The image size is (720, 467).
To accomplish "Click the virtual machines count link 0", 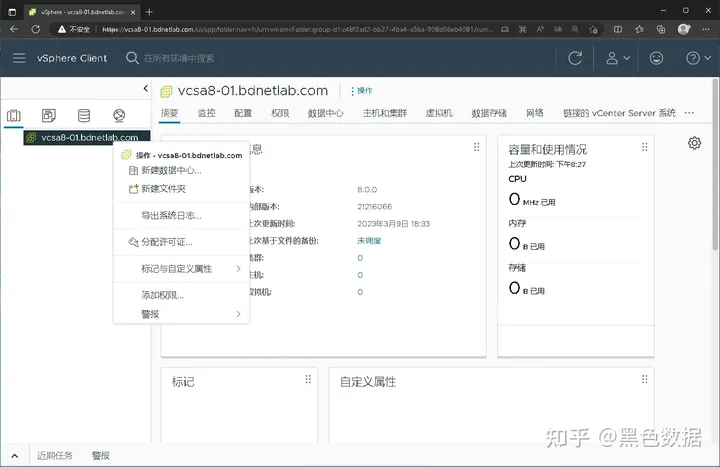I will tap(360, 292).
